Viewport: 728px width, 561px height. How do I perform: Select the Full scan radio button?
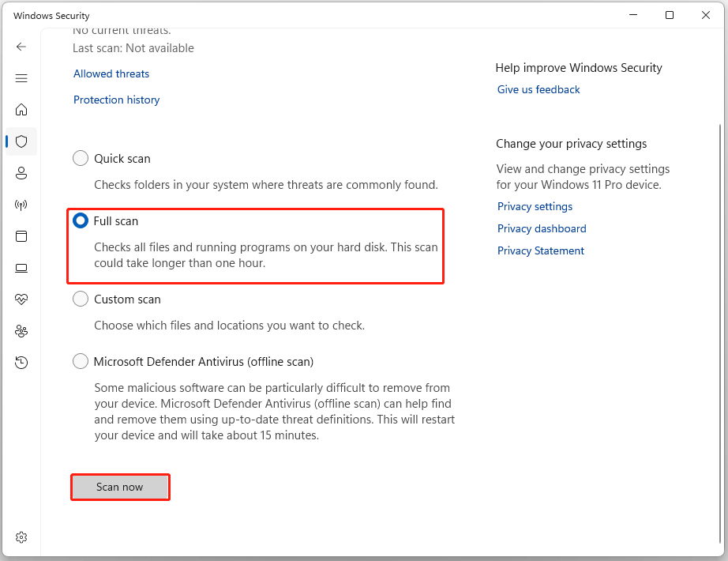coord(81,220)
